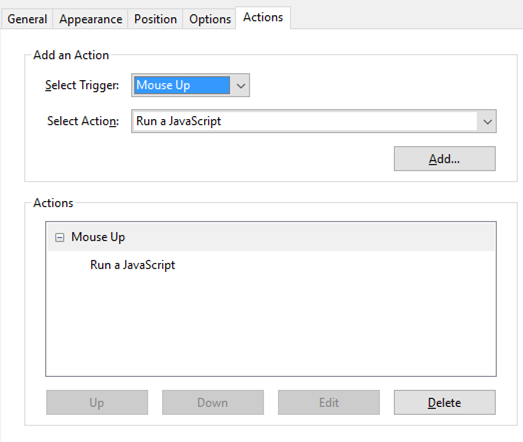Image resolution: width=523 pixels, height=442 pixels.
Task: Click the Run a JavaScript action combo box
Action: click(x=314, y=121)
